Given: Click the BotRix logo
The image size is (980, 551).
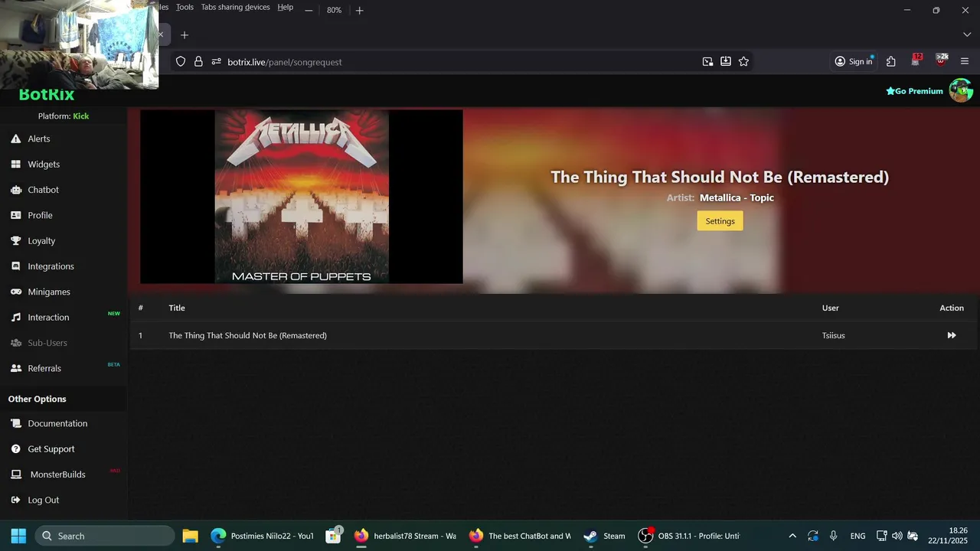Looking at the screenshot, I should (x=47, y=95).
